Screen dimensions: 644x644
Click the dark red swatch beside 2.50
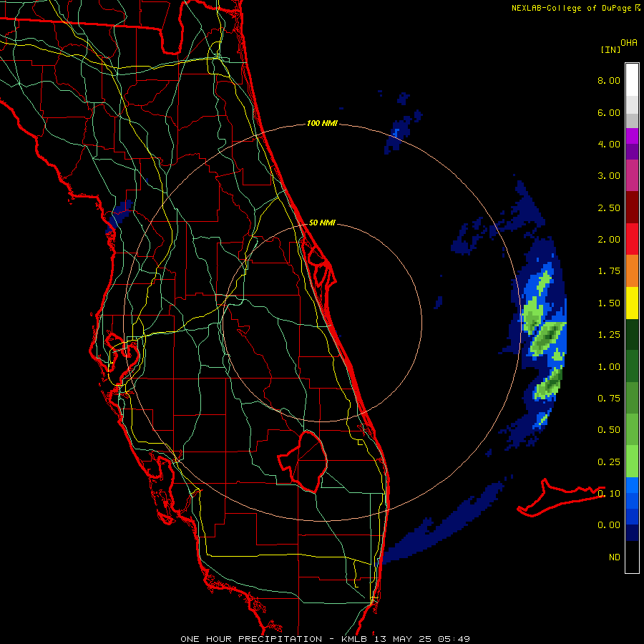tap(632, 208)
